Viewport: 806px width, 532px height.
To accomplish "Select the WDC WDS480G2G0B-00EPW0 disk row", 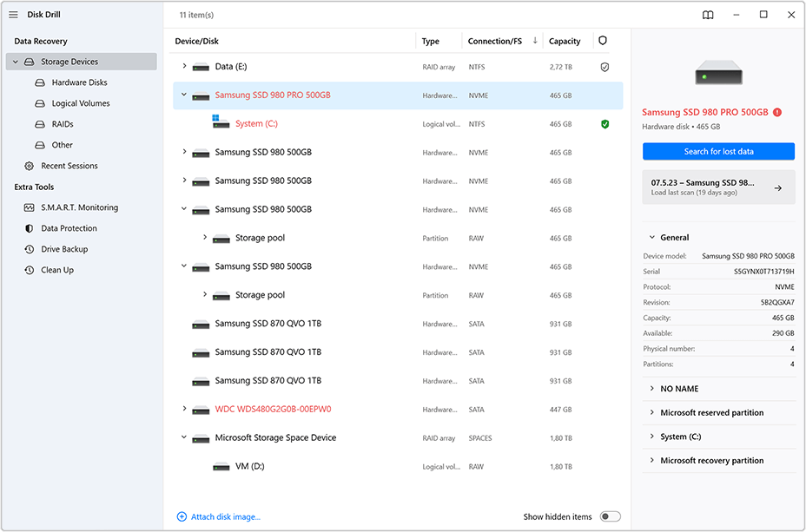I will (x=398, y=410).
